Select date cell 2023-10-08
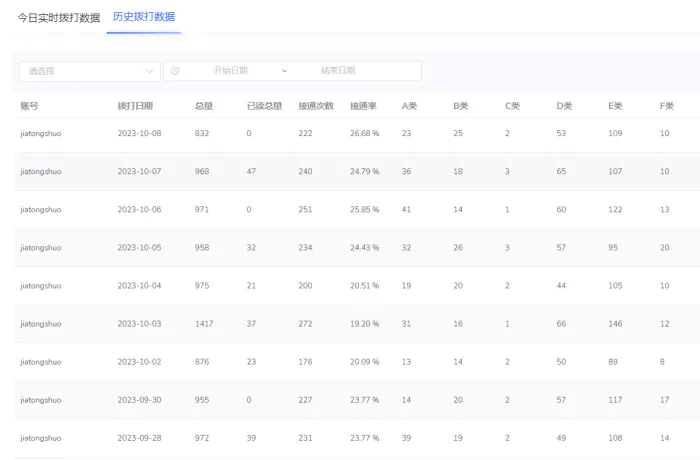Viewport: 700px width, 460px height. [139, 133]
